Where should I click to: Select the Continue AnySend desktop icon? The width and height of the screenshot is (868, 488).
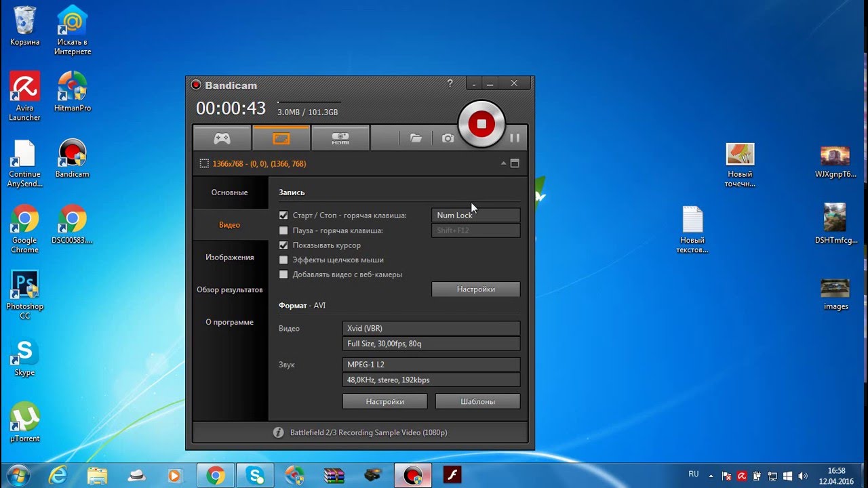(25, 163)
